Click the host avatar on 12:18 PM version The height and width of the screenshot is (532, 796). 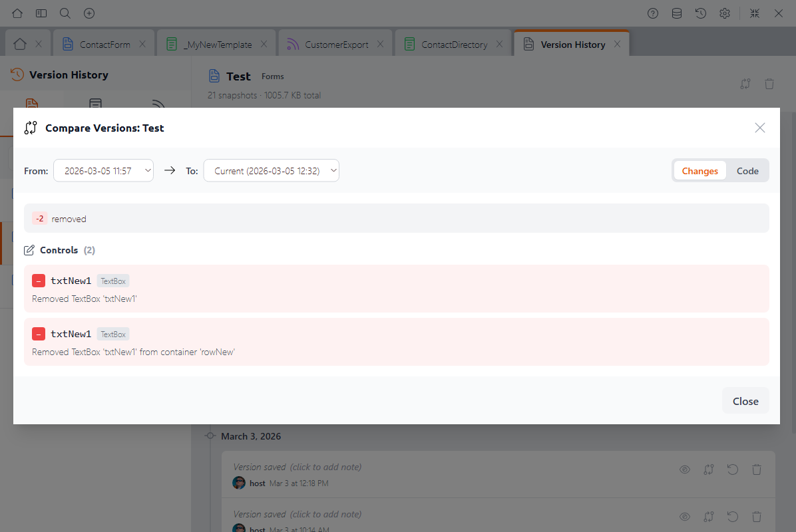coord(238,483)
